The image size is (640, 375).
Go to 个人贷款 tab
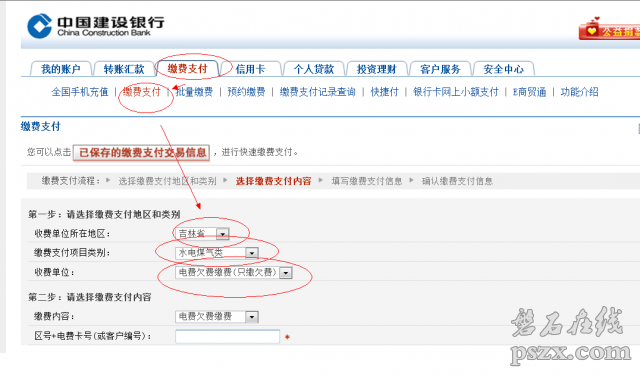click(313, 69)
